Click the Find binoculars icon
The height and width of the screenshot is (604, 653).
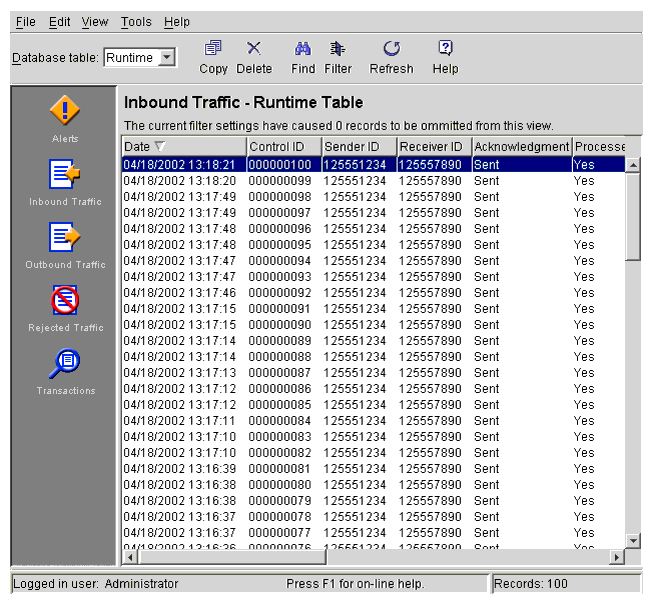[303, 49]
